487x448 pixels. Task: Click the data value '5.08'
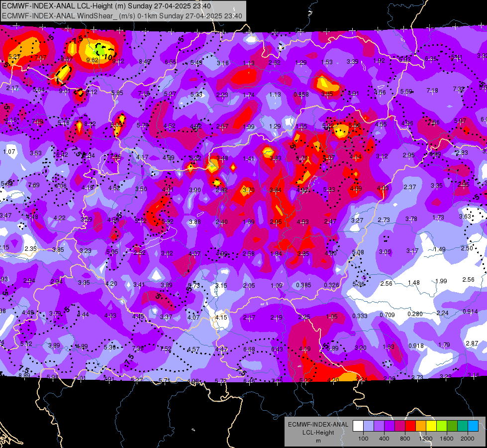tap(358, 252)
